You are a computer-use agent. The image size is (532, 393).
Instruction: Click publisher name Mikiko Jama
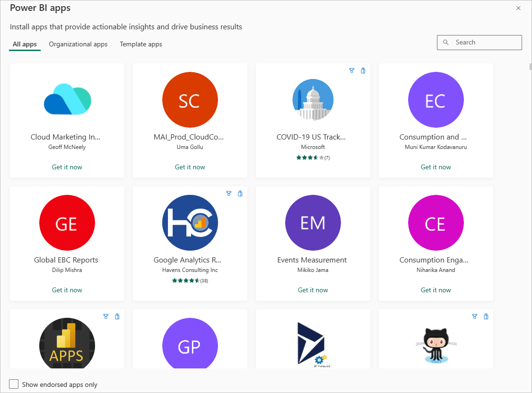[313, 270]
